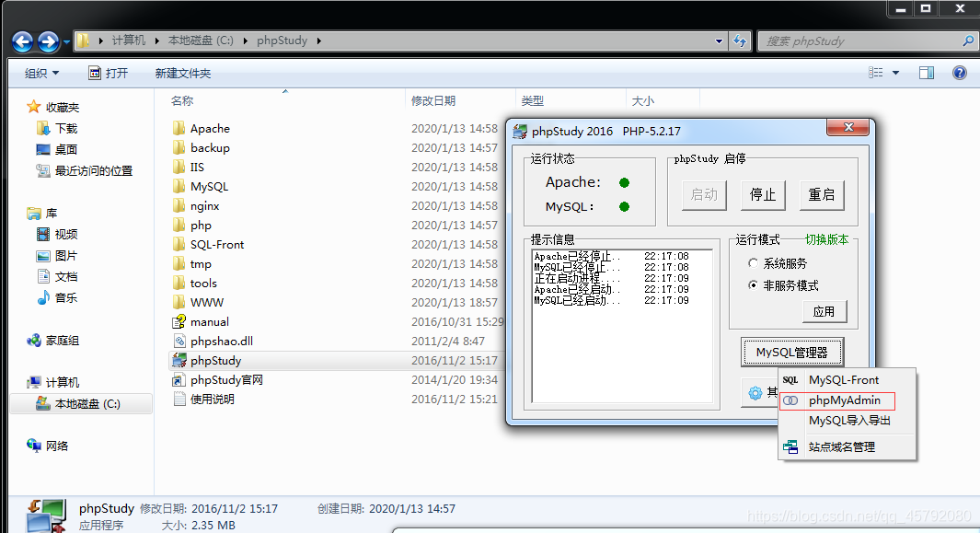Select 桌面 in favorites tree
The image size is (980, 533).
65,149
